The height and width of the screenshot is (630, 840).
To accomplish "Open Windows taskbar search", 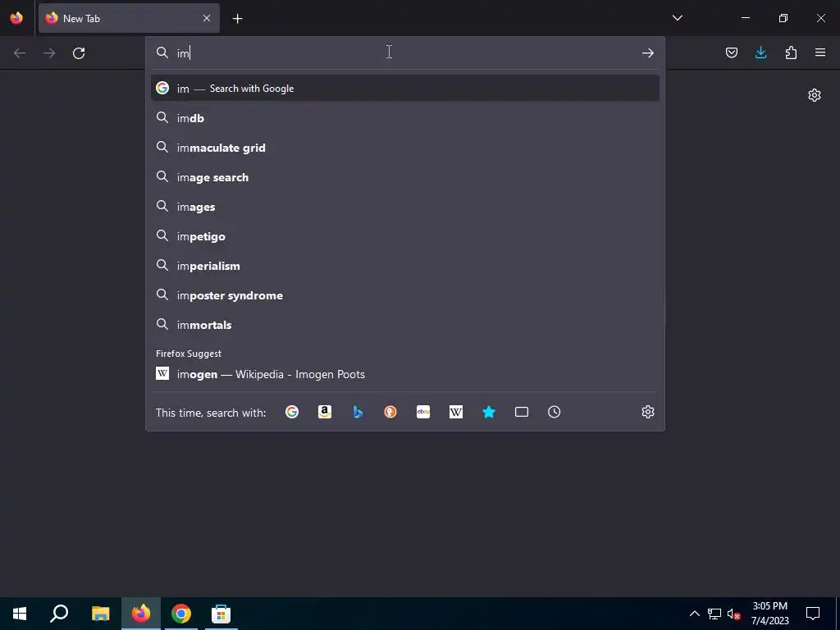I will [59, 614].
